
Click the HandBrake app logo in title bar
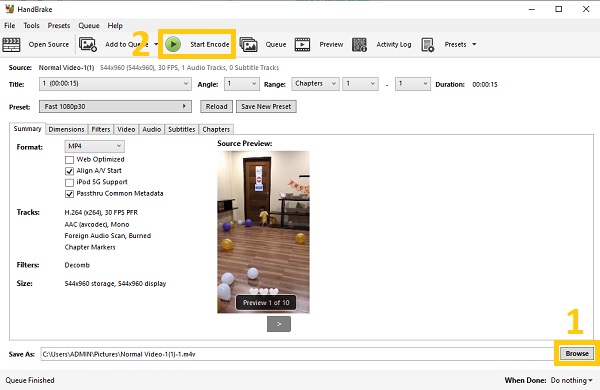(x=9, y=9)
